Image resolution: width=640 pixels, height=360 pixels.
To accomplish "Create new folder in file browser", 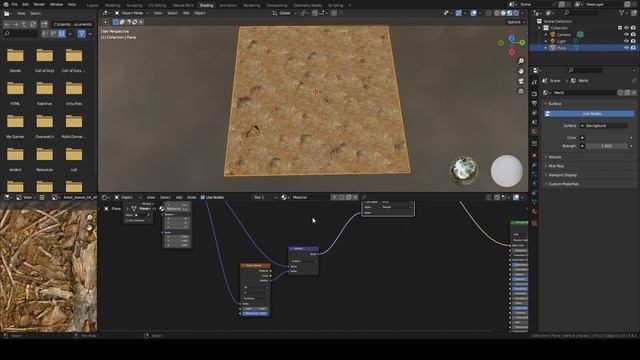I will click(44, 24).
